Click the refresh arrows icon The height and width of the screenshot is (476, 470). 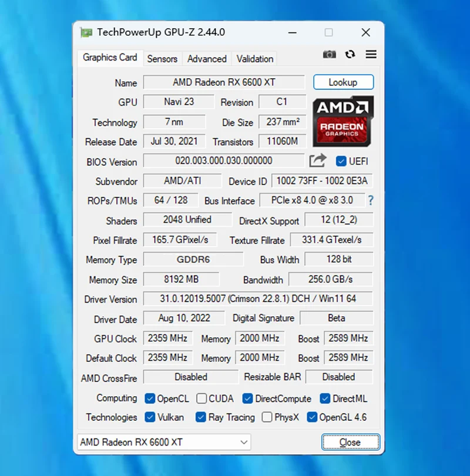(x=350, y=54)
